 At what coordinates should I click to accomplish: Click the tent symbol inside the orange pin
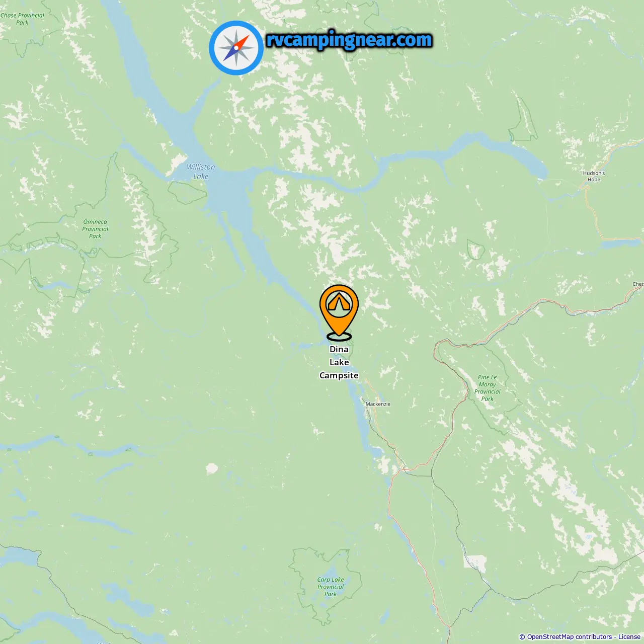[x=339, y=303]
